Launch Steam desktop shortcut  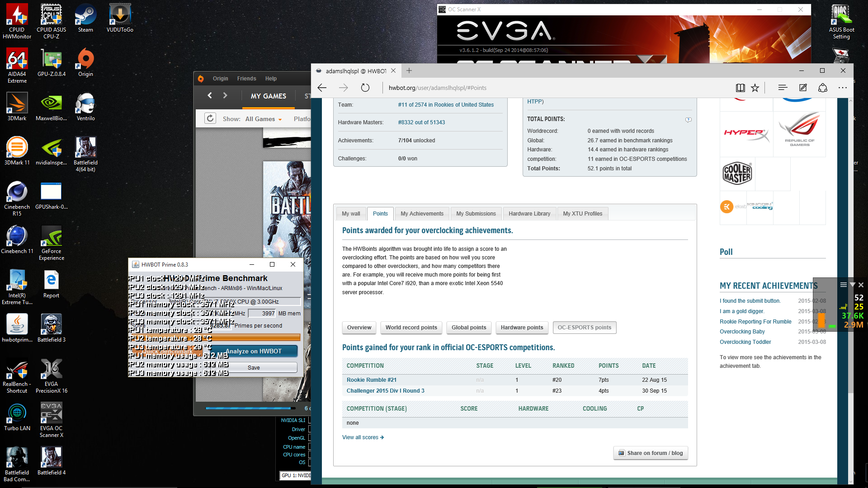85,18
